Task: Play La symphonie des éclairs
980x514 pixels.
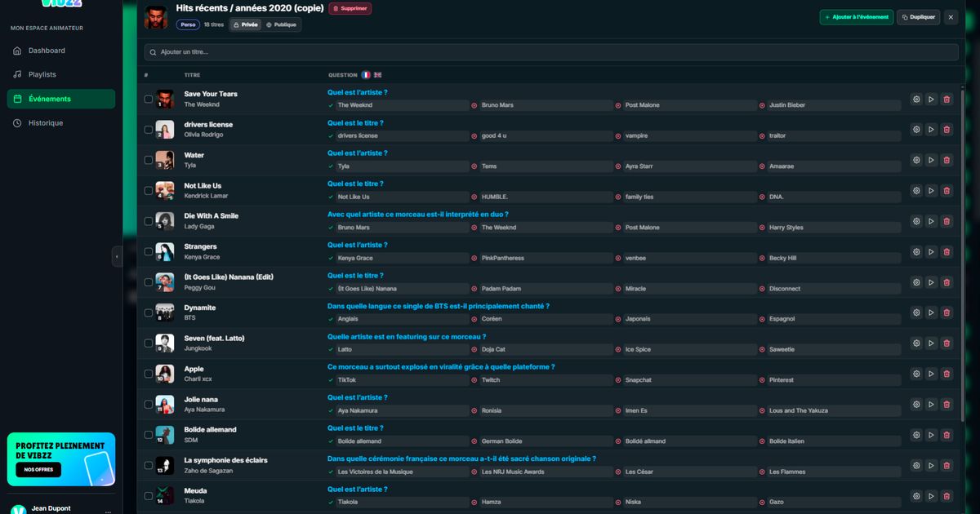Action: (931, 466)
